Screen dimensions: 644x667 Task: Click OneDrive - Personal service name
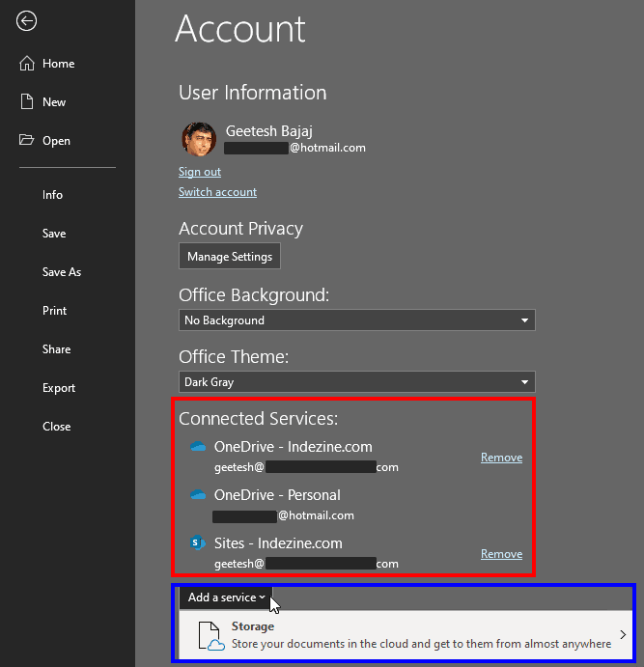(x=277, y=495)
